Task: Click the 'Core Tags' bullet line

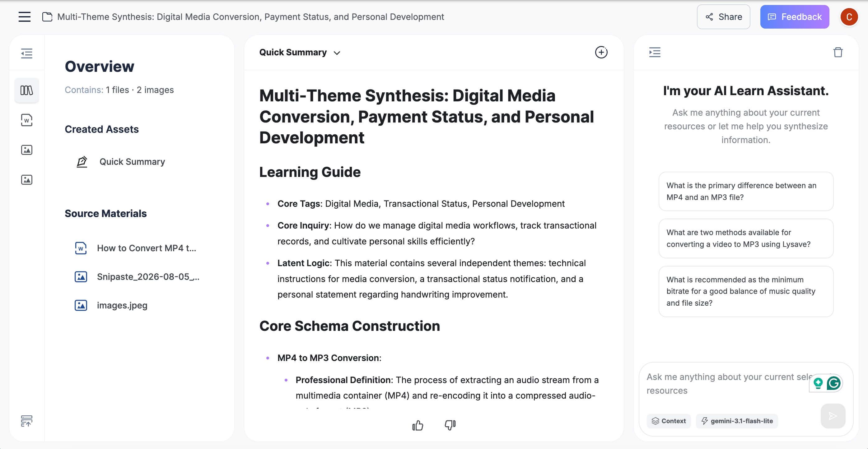Action: (x=421, y=204)
